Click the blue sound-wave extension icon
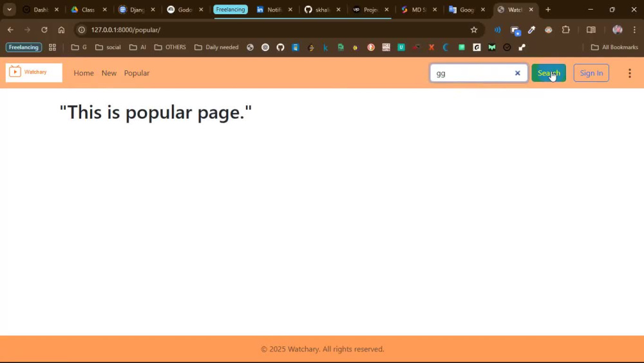The image size is (644, 363). coord(497,30)
